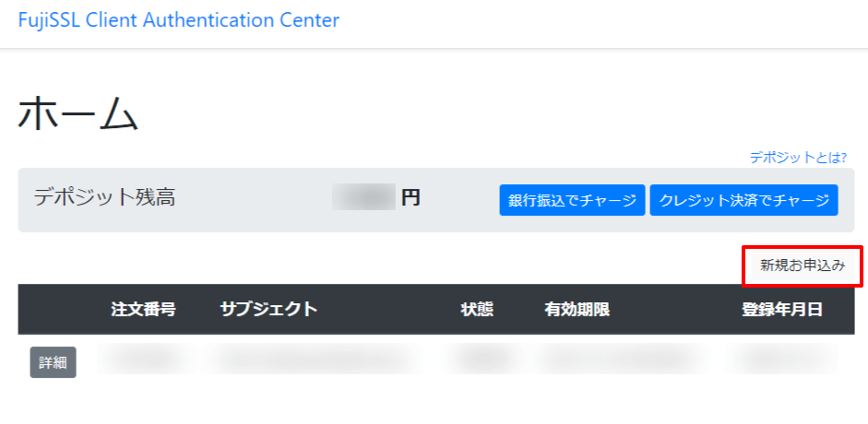Viewport: 868px width, 424px height.
Task: Click the 円 currency symbol
Action: click(x=410, y=197)
